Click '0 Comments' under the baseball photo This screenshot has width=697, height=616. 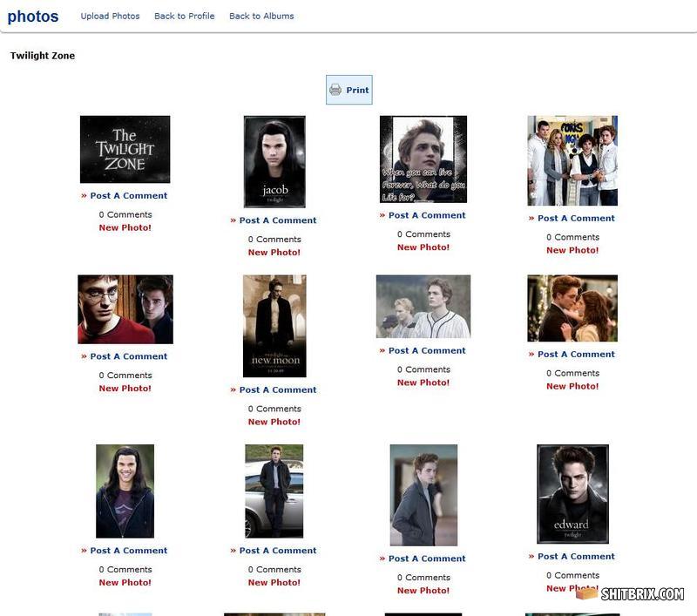point(423,369)
